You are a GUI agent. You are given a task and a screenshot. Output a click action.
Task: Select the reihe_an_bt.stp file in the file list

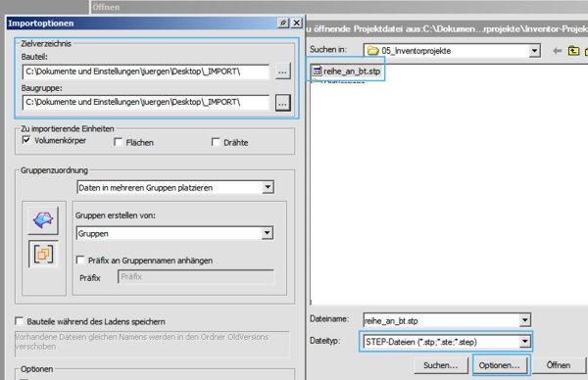pyautogui.click(x=347, y=71)
